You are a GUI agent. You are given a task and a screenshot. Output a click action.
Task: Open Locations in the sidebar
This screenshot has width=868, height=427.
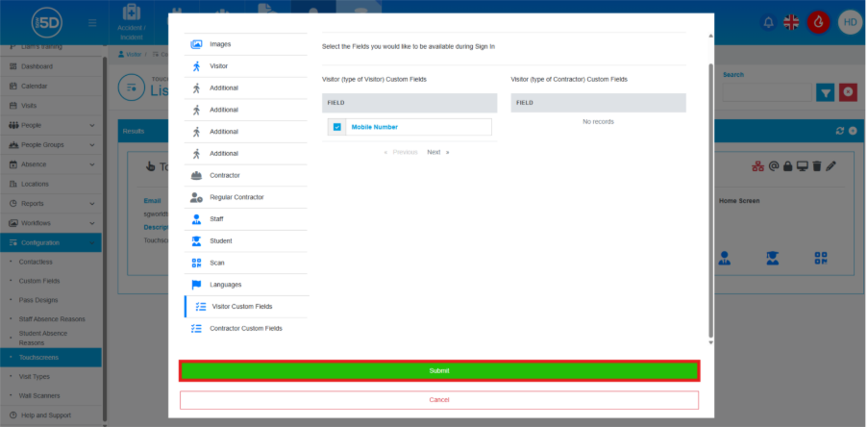tap(51, 185)
